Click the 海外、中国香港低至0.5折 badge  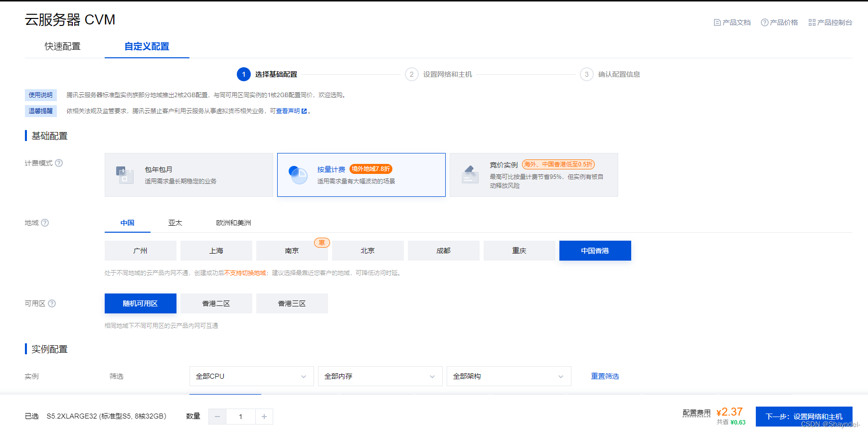click(558, 164)
